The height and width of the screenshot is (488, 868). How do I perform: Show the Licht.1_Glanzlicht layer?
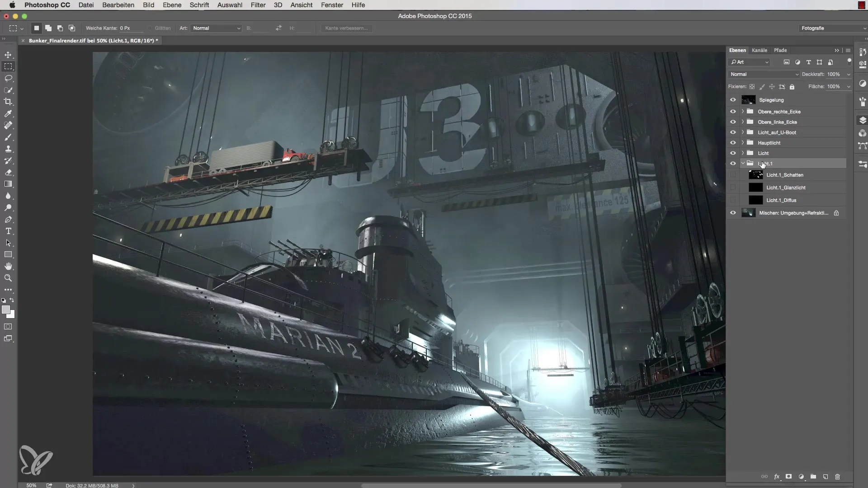pyautogui.click(x=733, y=188)
